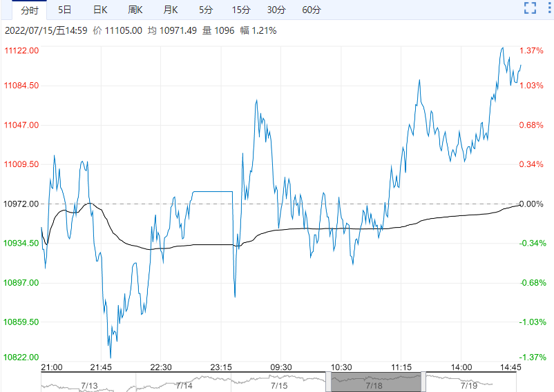This screenshot has height=392, width=554.
Task: Click the chart's peak near 11122.00
Action: [x=502, y=48]
